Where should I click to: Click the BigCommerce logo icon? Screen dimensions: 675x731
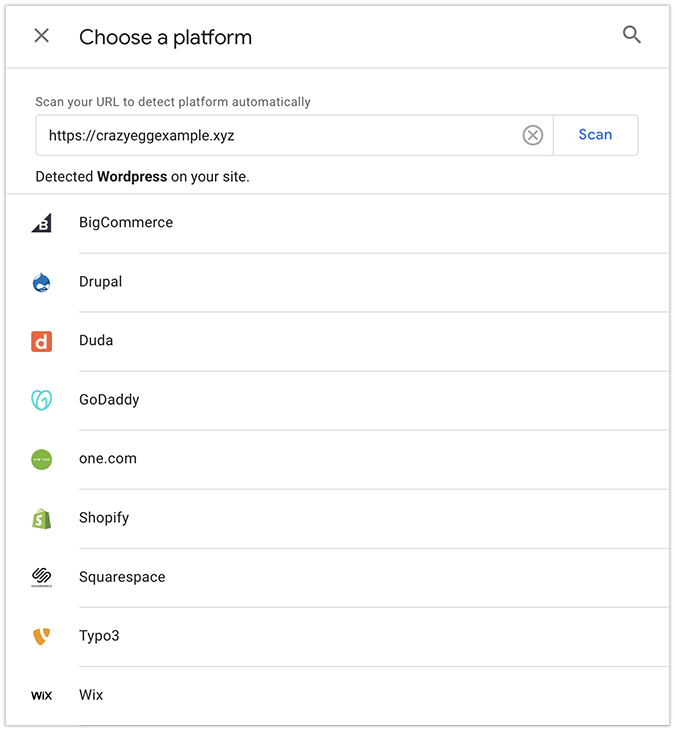[41, 223]
